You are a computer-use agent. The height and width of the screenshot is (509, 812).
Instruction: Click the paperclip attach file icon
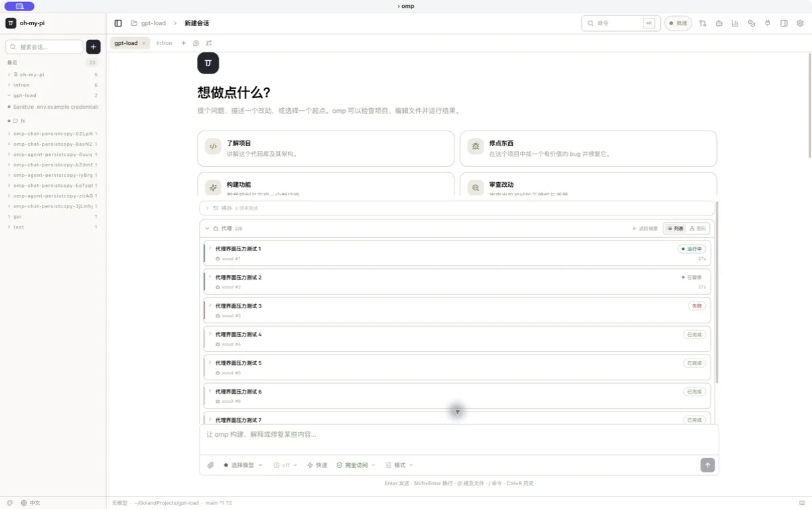point(210,465)
